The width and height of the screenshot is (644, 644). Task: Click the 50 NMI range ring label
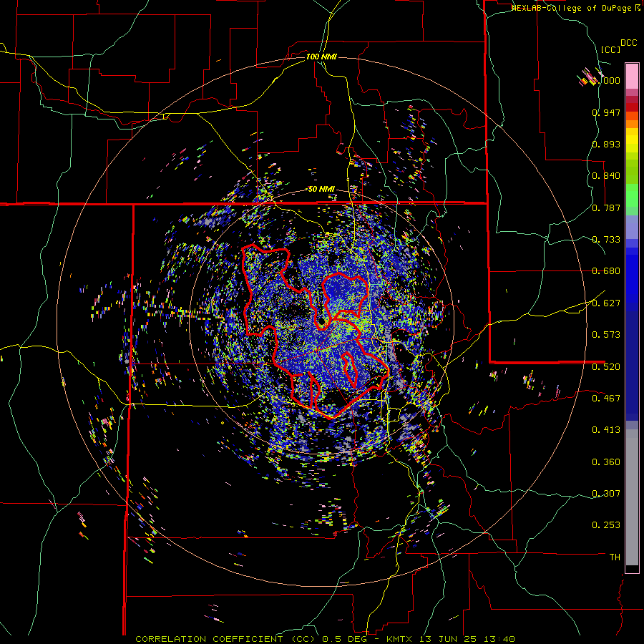(x=321, y=190)
